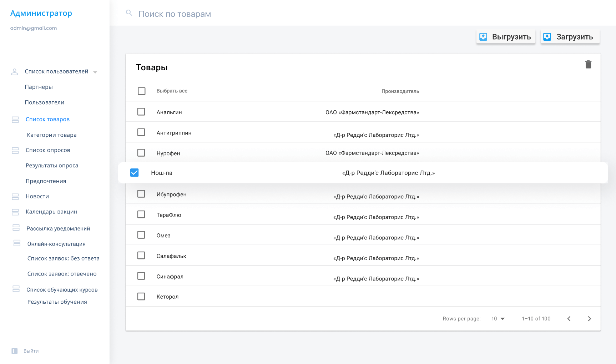Click the user icon beside Список пользователей
The image size is (616, 364).
(x=15, y=72)
